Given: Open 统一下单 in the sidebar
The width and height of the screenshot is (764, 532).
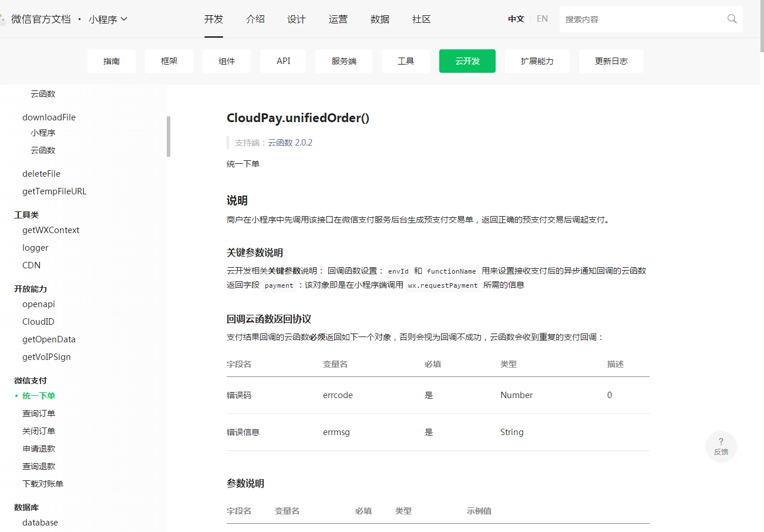Looking at the screenshot, I should coord(39,396).
